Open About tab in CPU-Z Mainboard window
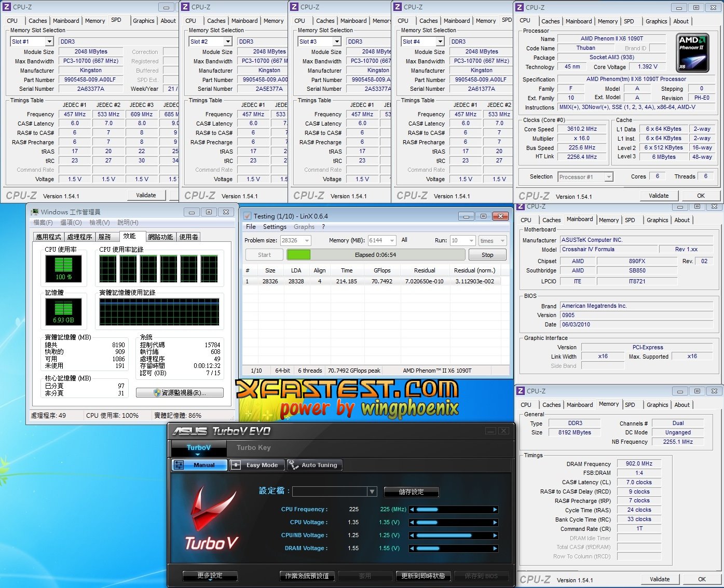 (x=682, y=220)
